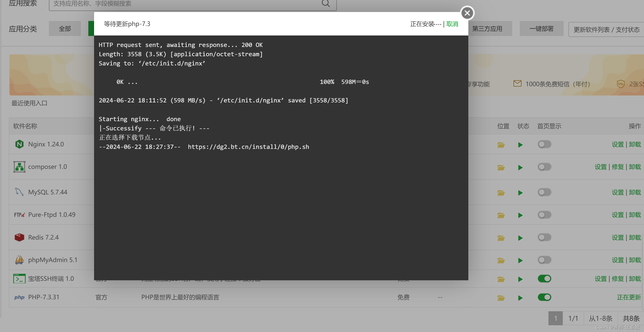This screenshot has width=644, height=332.
Task: Click the MySQL 5.7.44 status play icon
Action: 520,193
